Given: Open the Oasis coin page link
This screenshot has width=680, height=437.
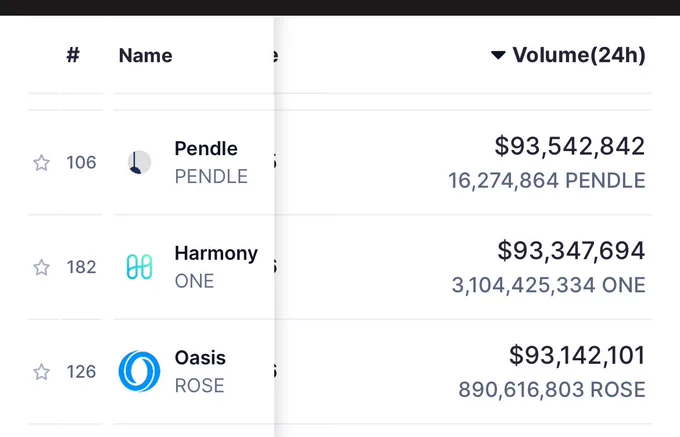Looking at the screenshot, I should coord(200,358).
